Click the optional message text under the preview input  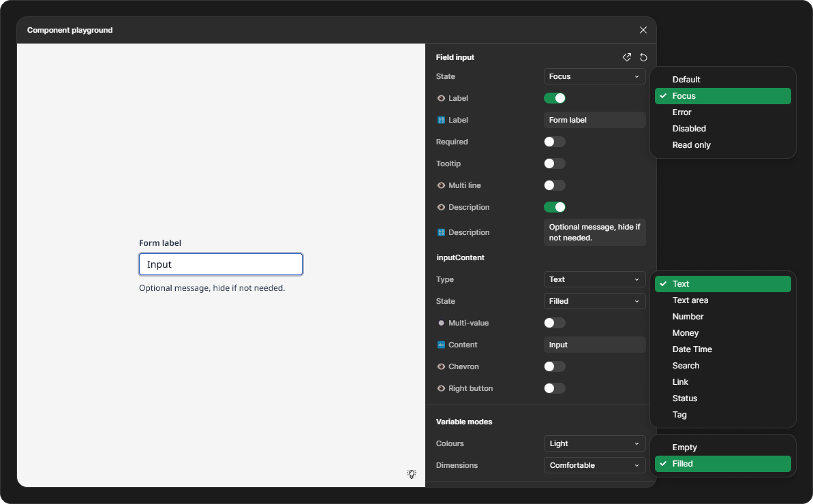click(x=212, y=288)
